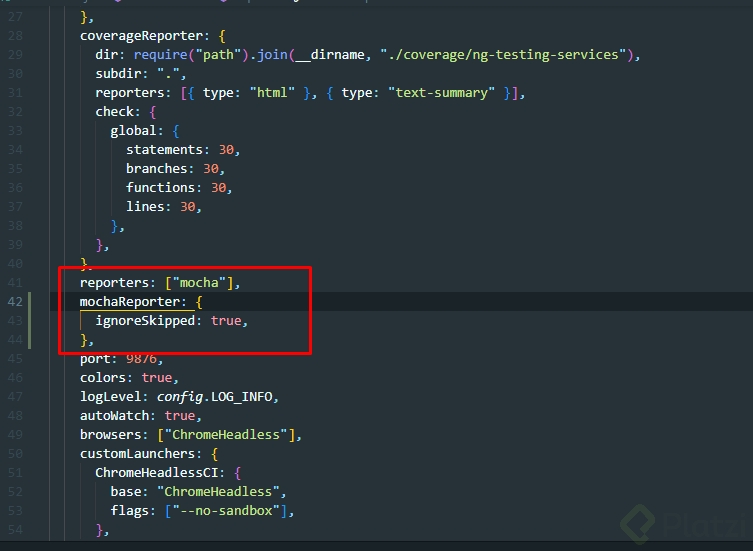The image size is (753, 551).
Task: Click the __dirname variable
Action: point(330,55)
